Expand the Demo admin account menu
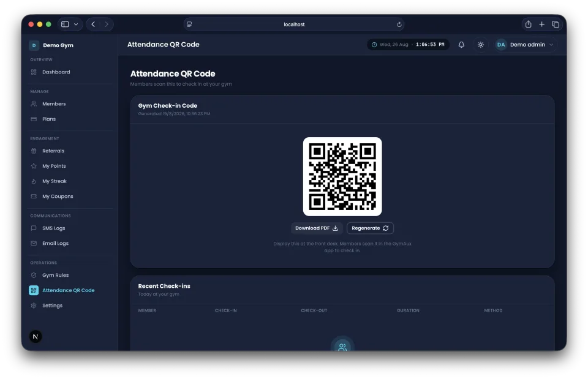588x379 pixels. tap(526, 45)
